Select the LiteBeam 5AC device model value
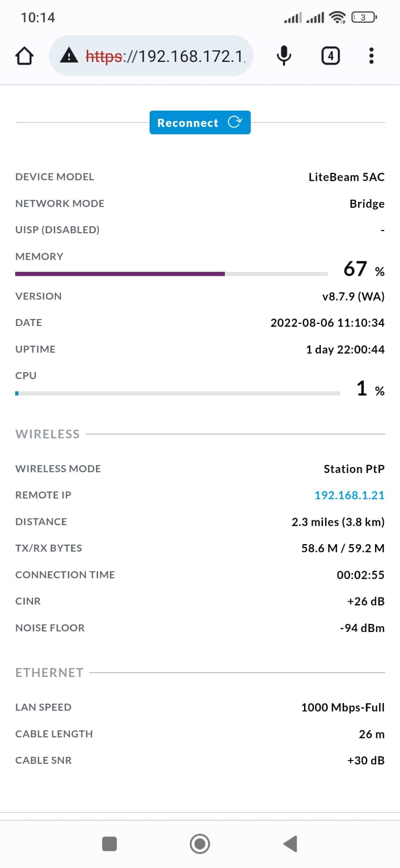The height and width of the screenshot is (868, 400). click(x=347, y=177)
